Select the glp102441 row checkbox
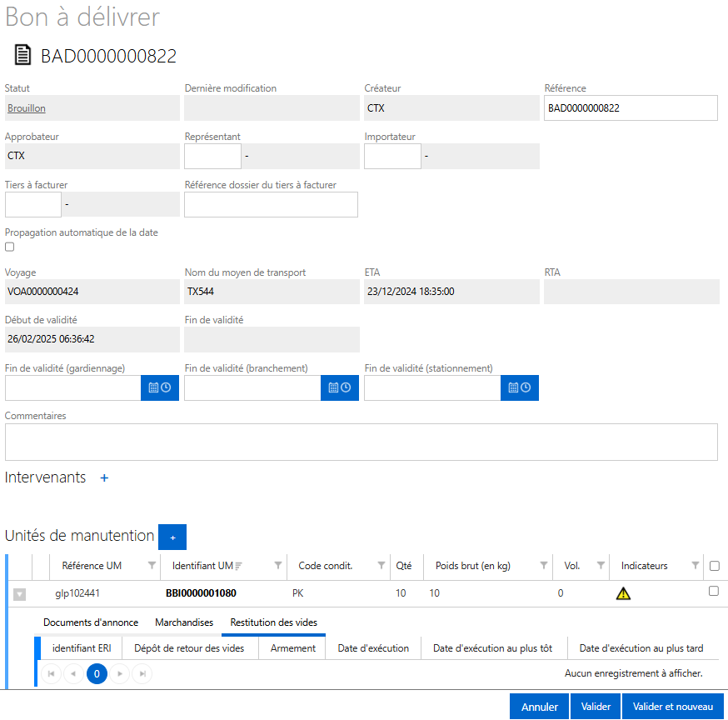Viewport: 728px width, 720px height. click(x=713, y=591)
